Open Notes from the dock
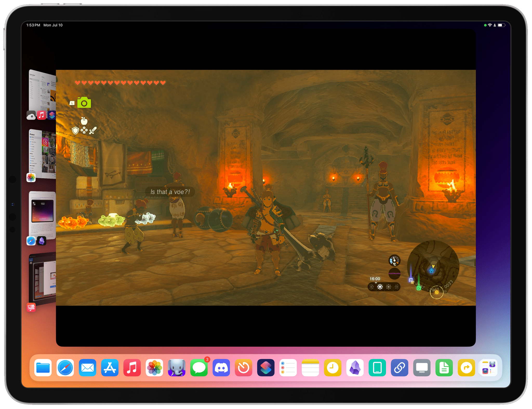Screen dimensions: 532x409 pyautogui.click(x=310, y=368)
